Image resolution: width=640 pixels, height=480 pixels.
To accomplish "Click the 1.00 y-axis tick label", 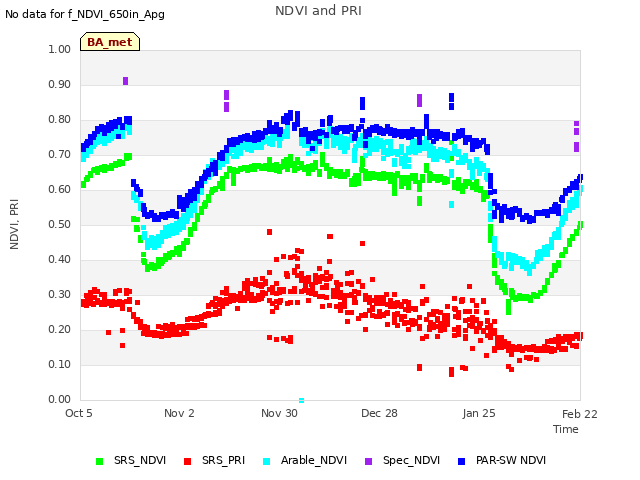I will pos(60,49).
